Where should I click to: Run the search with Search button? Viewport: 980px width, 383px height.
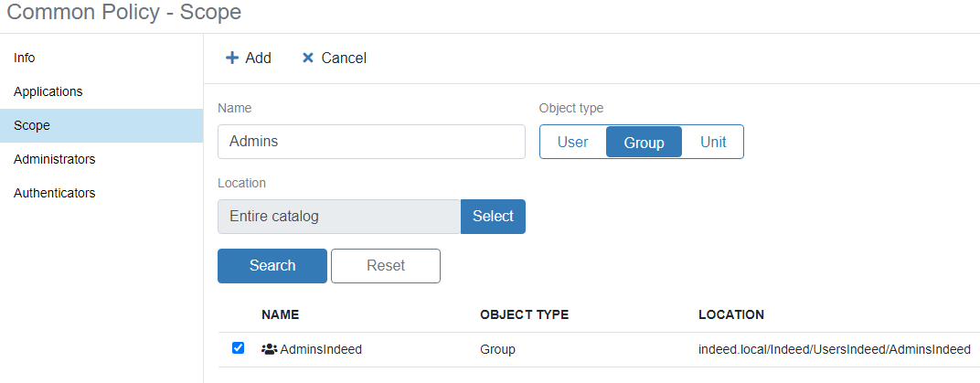272,266
